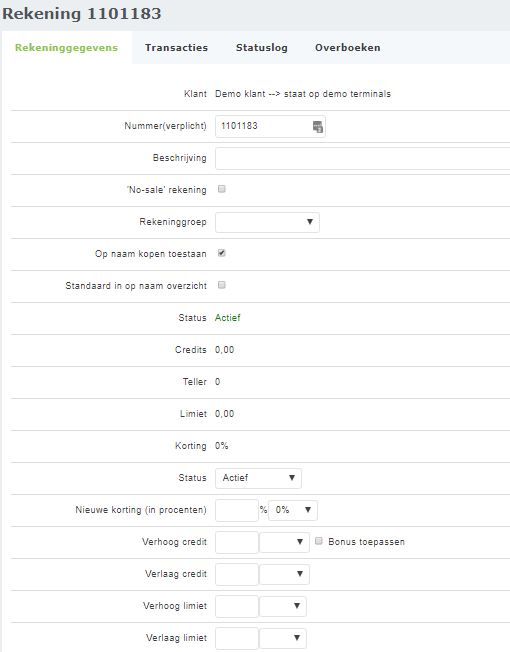
Task: Click the Nieuwe korting percentage input
Action: click(x=237, y=510)
